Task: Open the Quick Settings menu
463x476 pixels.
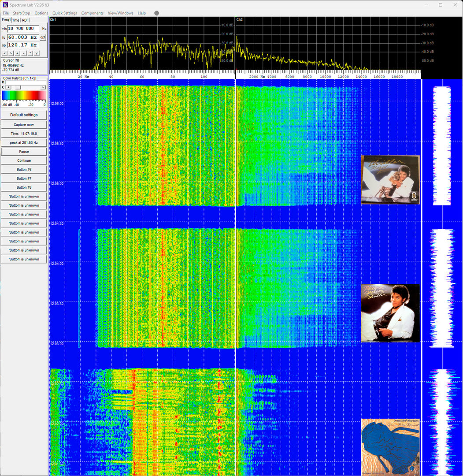Action: (64, 13)
